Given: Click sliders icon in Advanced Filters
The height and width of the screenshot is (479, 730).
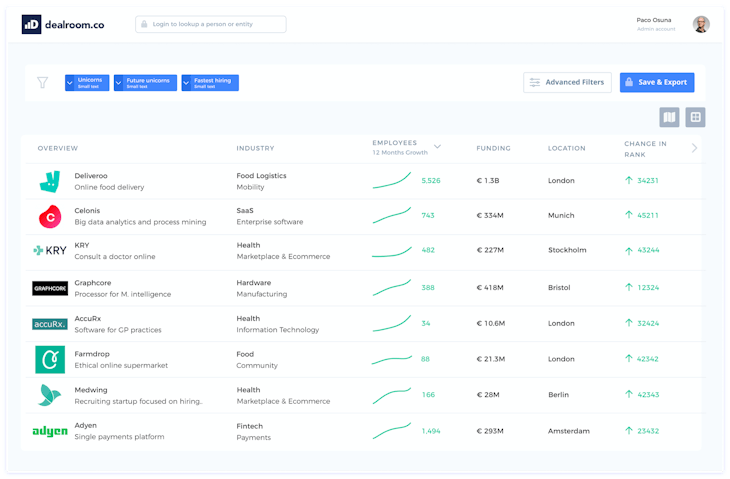Looking at the screenshot, I should pos(535,82).
